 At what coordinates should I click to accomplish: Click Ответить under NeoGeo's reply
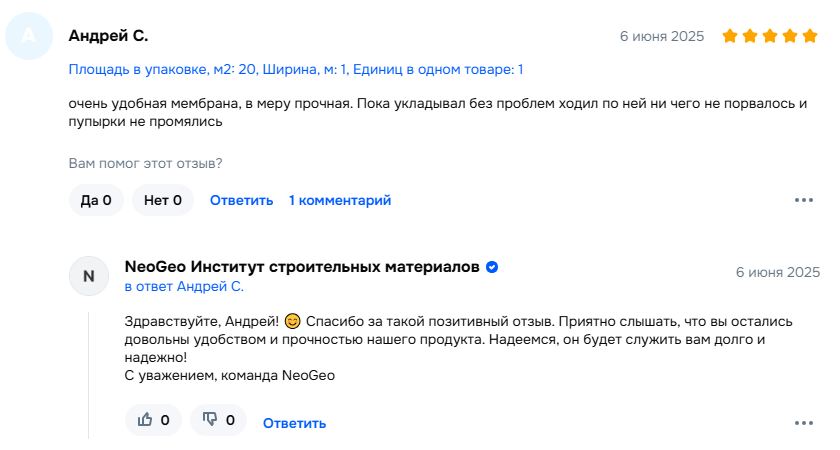(x=295, y=423)
